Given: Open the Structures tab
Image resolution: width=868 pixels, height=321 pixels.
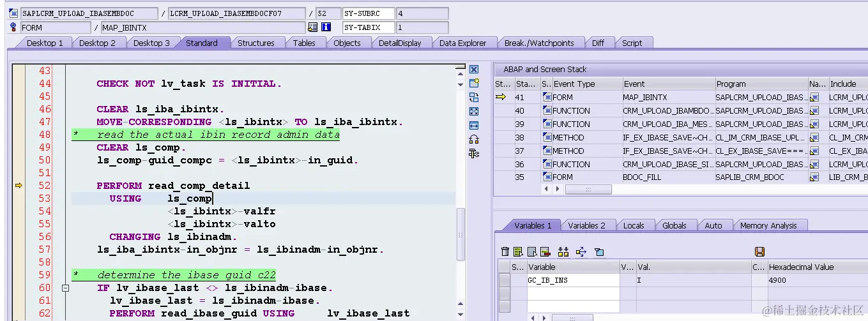Looking at the screenshot, I should [255, 43].
